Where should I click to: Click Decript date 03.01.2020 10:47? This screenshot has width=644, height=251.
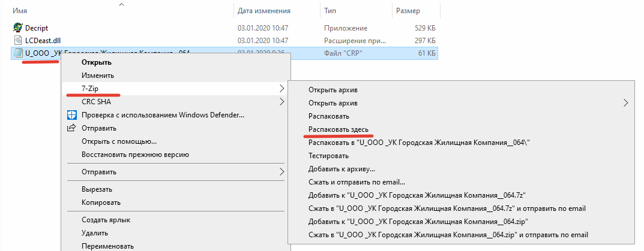[x=263, y=28]
